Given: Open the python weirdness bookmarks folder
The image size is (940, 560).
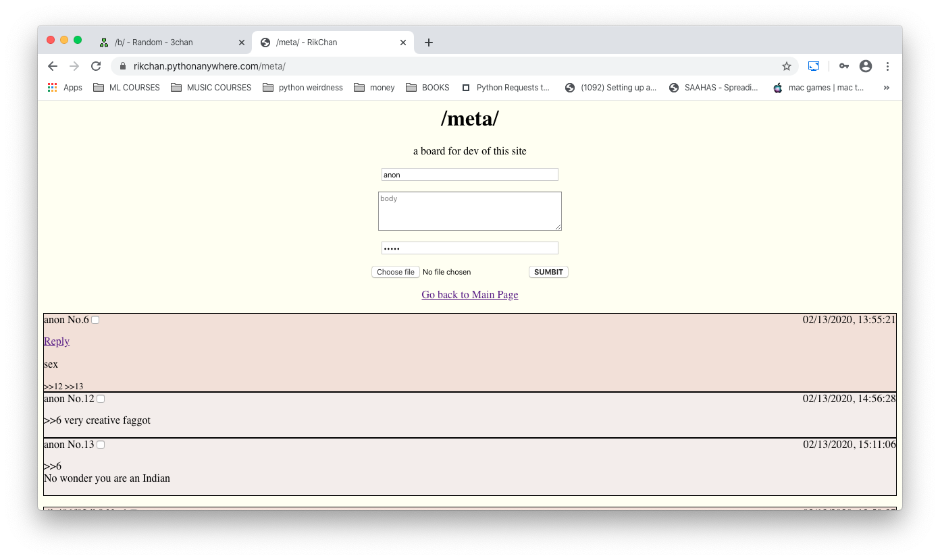Looking at the screenshot, I should click(x=303, y=88).
